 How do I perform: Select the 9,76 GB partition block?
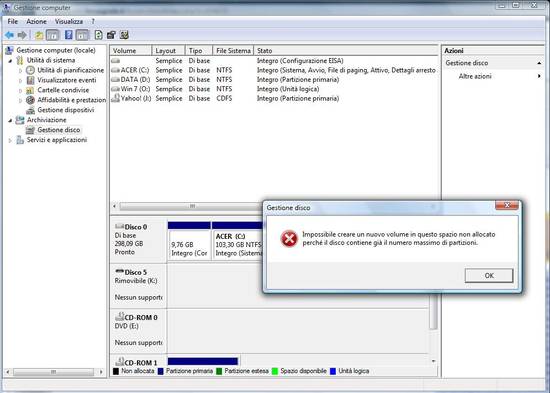click(x=189, y=241)
